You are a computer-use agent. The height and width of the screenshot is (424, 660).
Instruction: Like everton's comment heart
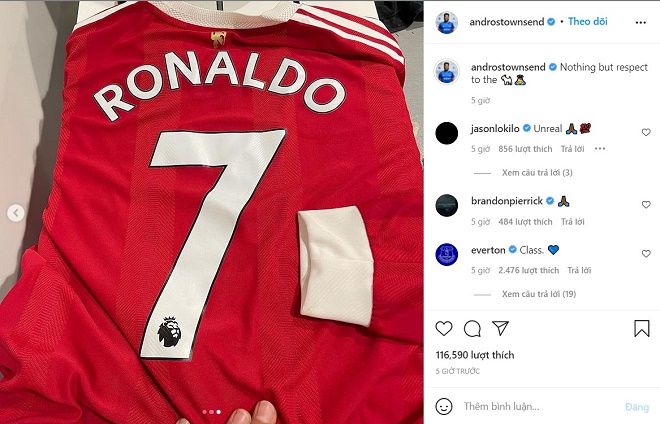[646, 253]
